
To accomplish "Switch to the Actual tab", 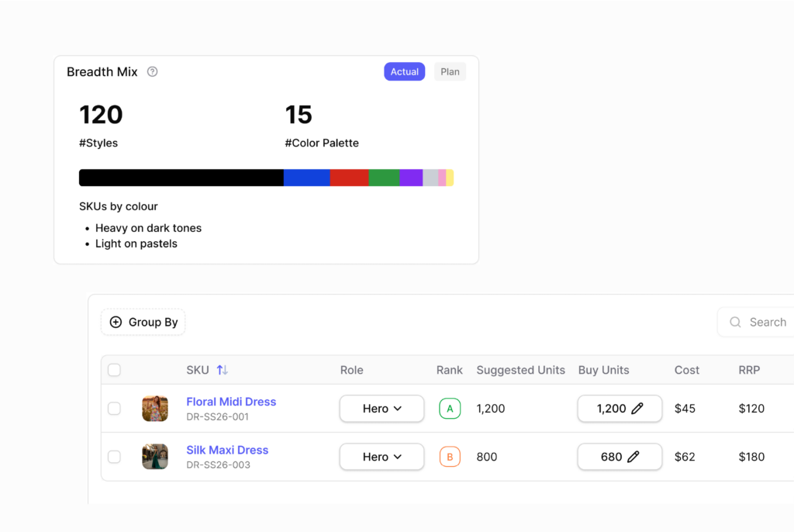I will [x=404, y=72].
